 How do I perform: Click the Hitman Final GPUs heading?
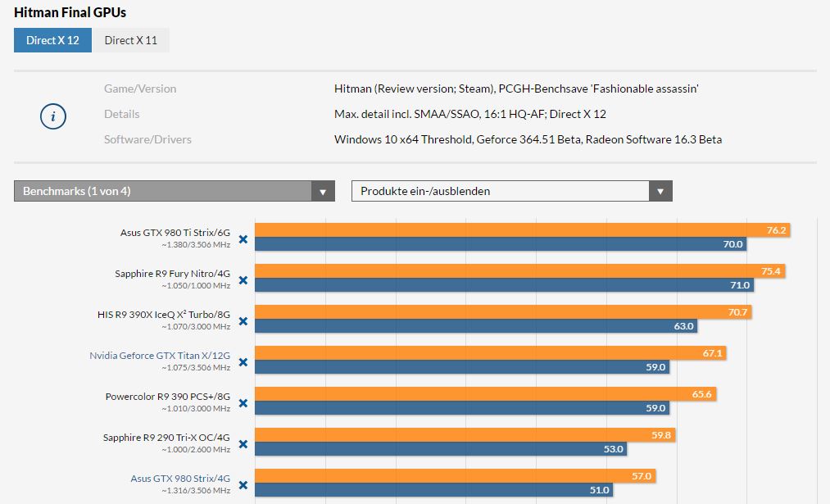pos(70,12)
